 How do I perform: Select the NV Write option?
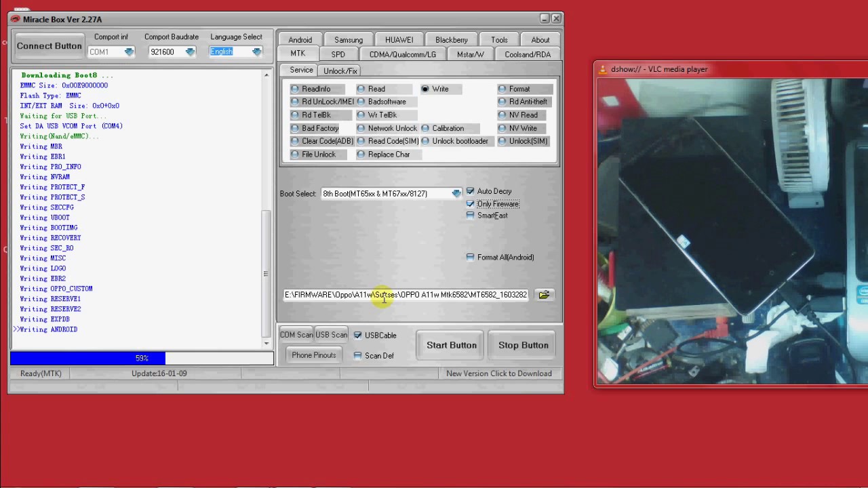click(x=522, y=128)
